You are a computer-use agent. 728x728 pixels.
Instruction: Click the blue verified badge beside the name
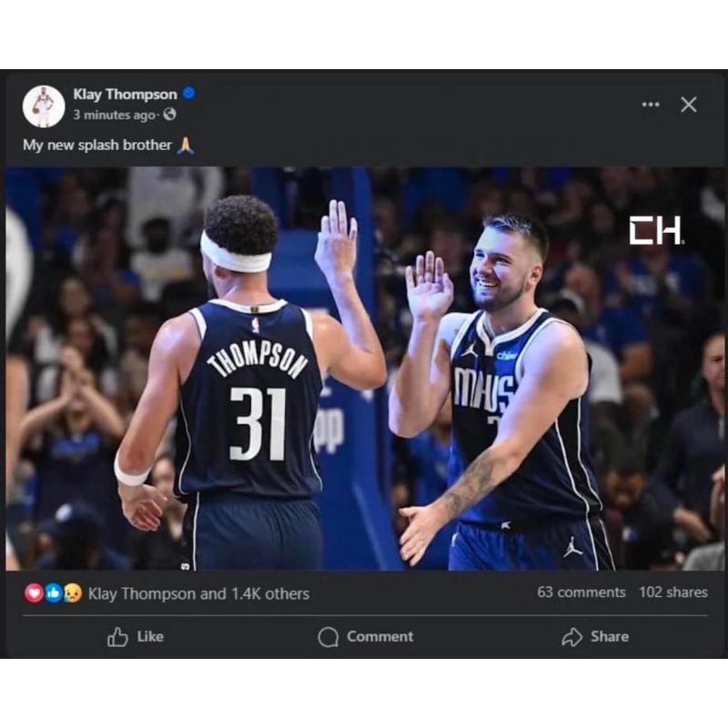point(189,94)
